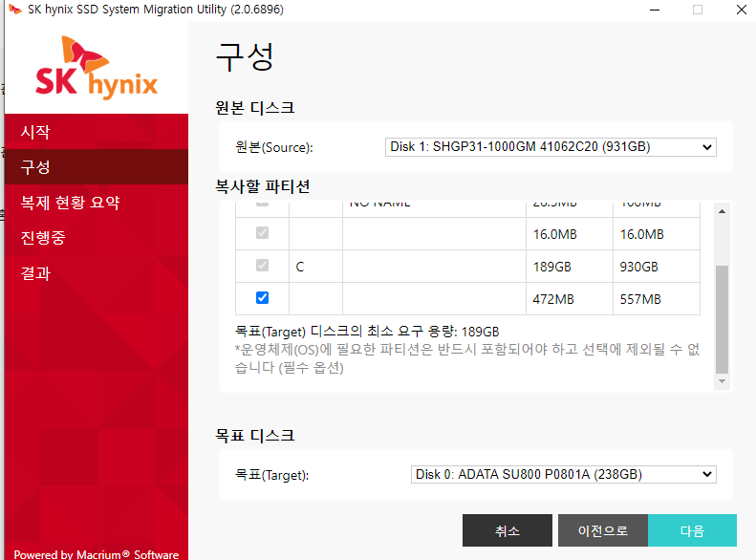Click the 원본(Source): label
The width and height of the screenshot is (756, 560).
pos(274,147)
